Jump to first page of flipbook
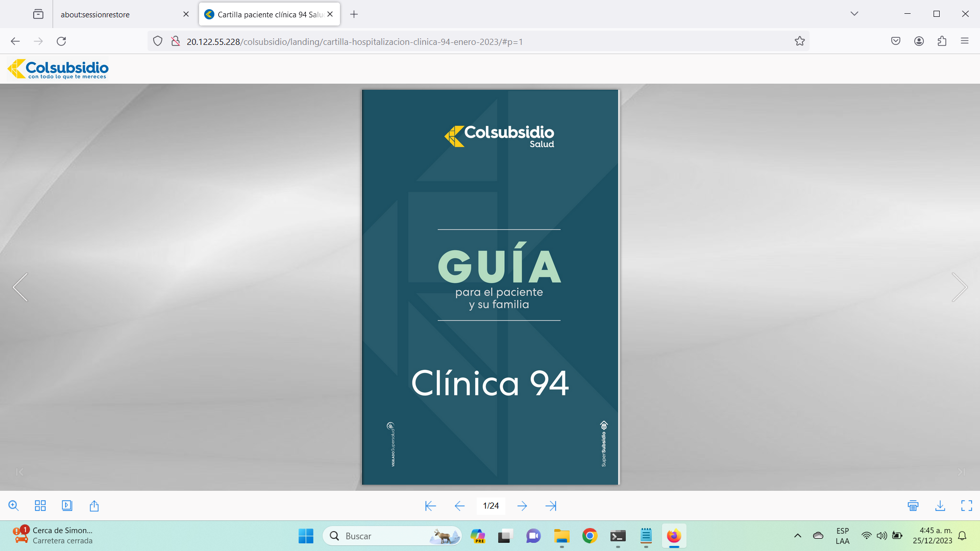This screenshot has width=980, height=551. (x=430, y=506)
